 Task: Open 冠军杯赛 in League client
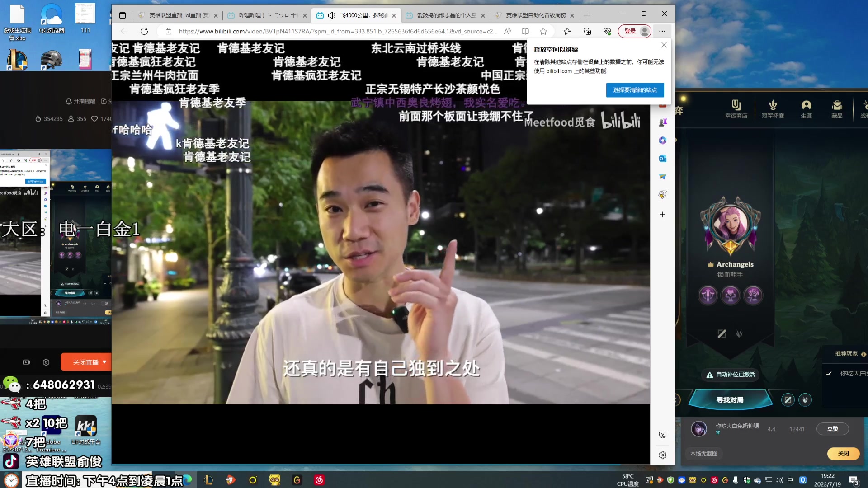[x=773, y=109]
